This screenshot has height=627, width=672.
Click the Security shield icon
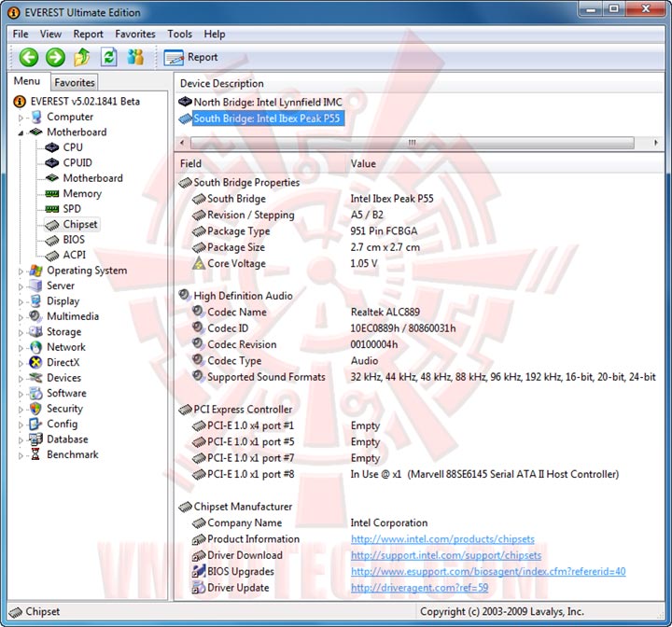pyautogui.click(x=35, y=409)
